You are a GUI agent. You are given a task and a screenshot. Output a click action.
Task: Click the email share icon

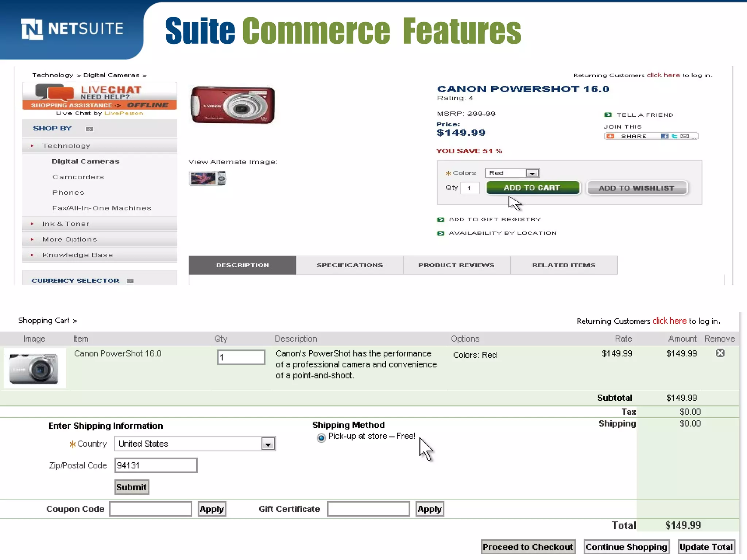click(x=685, y=136)
